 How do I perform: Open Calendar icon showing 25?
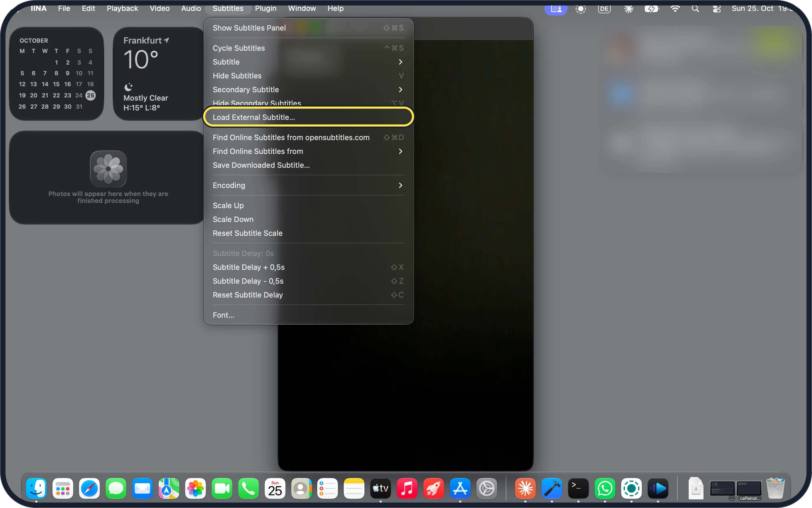(x=275, y=488)
